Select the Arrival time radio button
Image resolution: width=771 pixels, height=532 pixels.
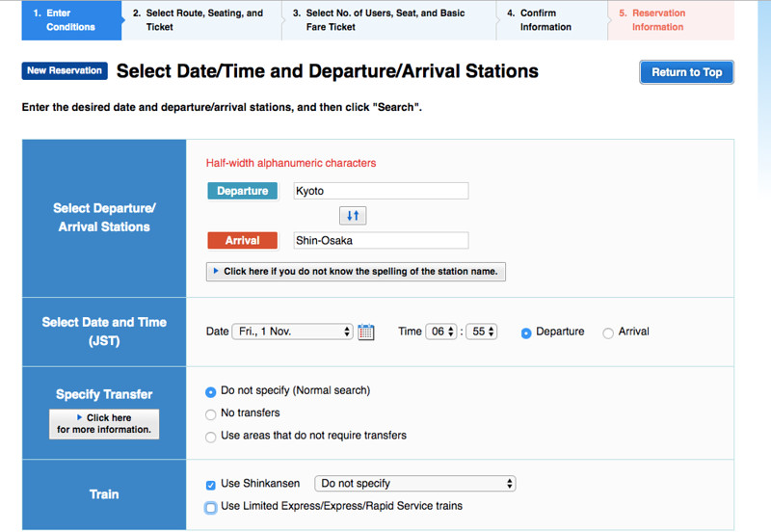click(x=608, y=332)
